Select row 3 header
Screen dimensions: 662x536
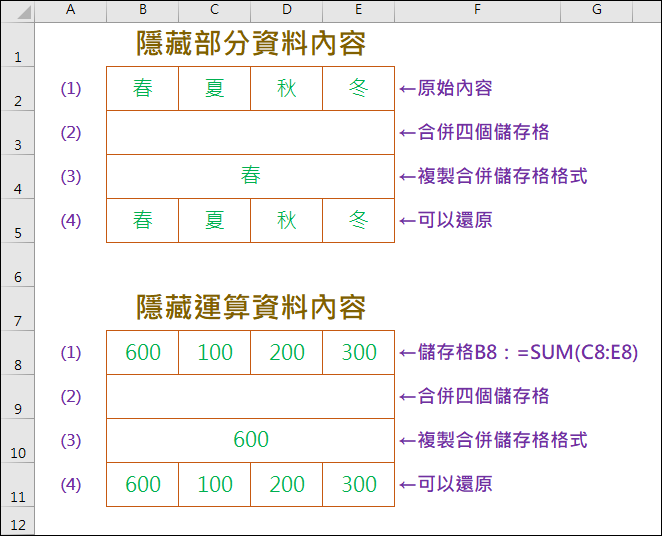[18, 133]
